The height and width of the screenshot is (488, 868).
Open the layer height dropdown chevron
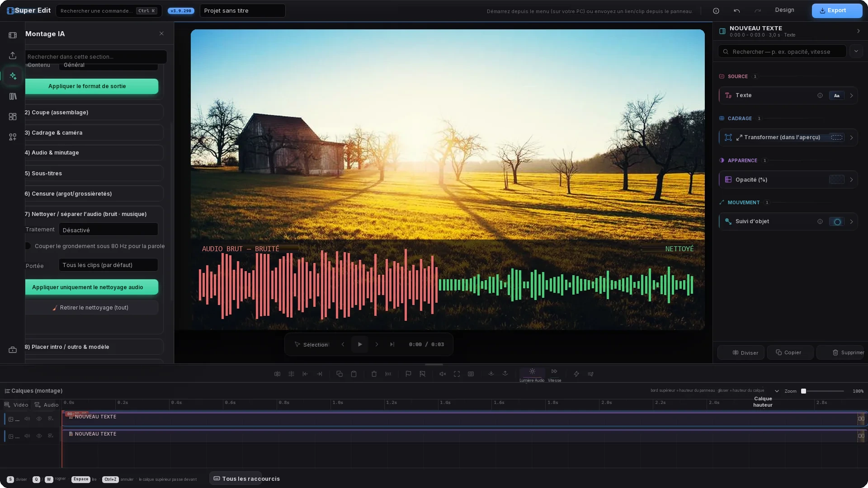coord(777,391)
